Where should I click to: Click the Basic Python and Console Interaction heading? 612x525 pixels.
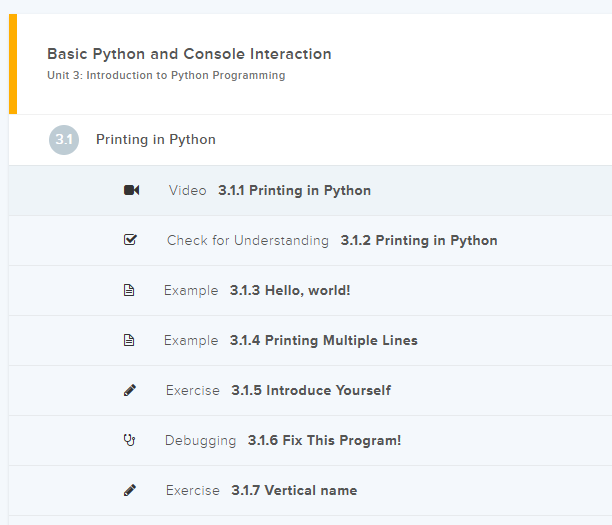(x=189, y=54)
